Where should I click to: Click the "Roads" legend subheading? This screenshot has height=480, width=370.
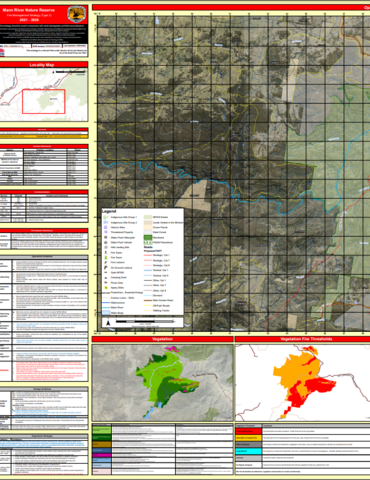click(148, 247)
